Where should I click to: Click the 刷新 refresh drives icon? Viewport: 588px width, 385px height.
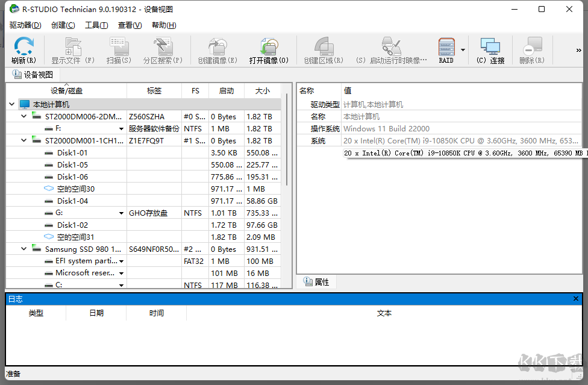coord(23,49)
